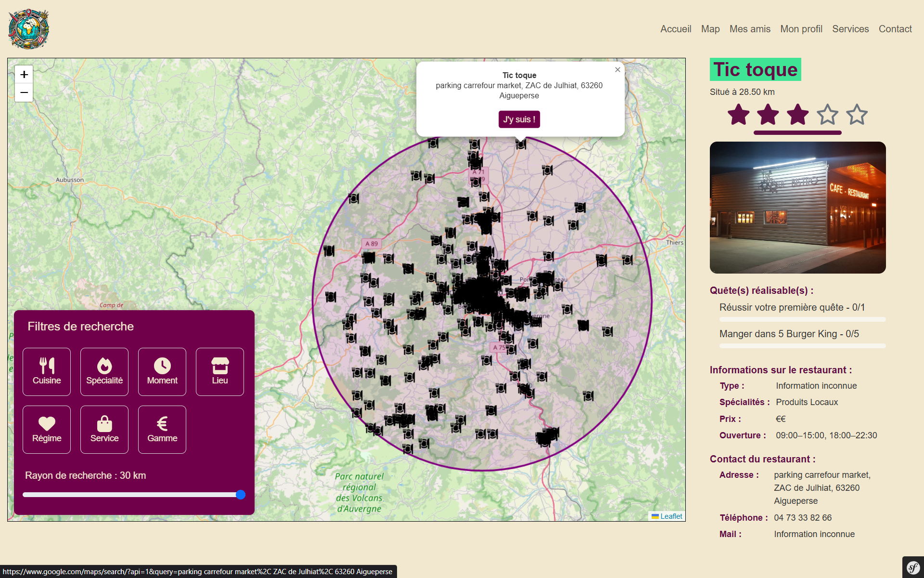Close the Tic toque map popup
The image size is (924, 578).
617,70
